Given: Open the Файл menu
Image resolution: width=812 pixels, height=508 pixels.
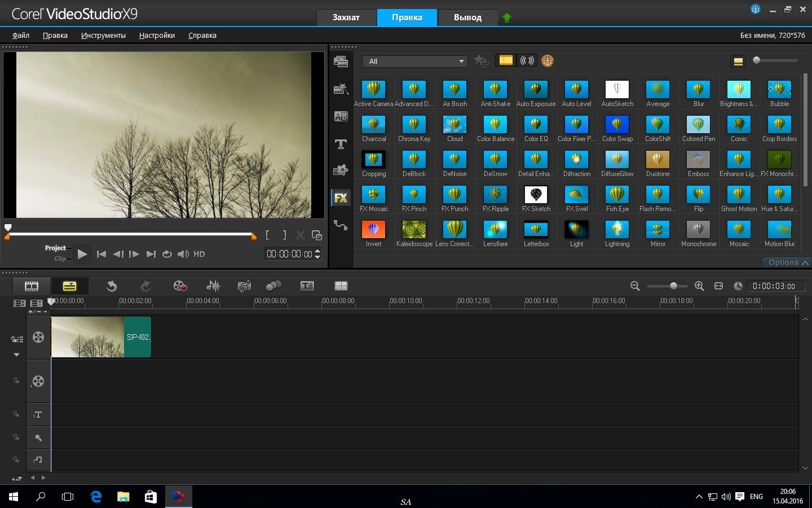Looking at the screenshot, I should point(21,35).
